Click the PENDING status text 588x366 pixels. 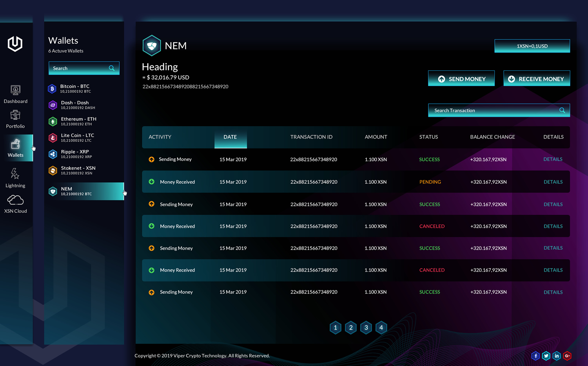pyautogui.click(x=430, y=182)
